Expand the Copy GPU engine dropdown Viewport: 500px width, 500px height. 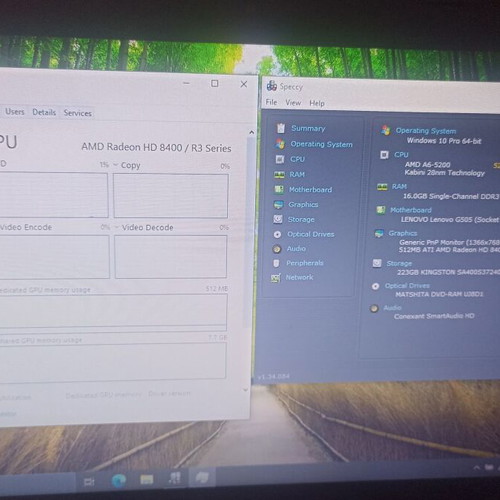point(116,165)
